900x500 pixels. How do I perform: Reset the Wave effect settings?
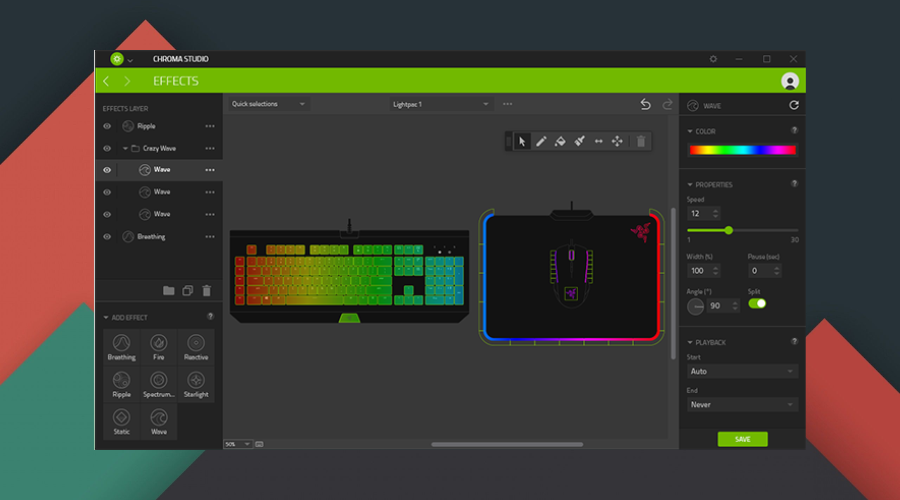[x=794, y=105]
